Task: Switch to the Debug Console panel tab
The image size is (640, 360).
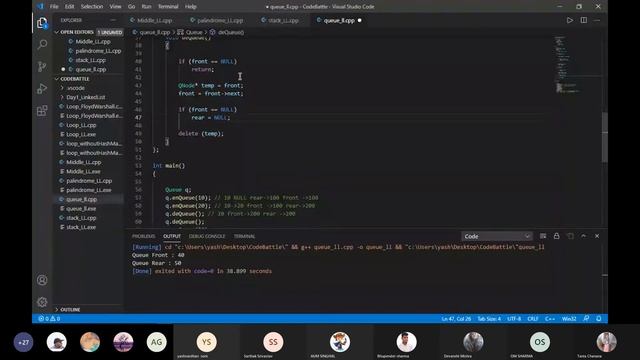Action: coord(207,236)
